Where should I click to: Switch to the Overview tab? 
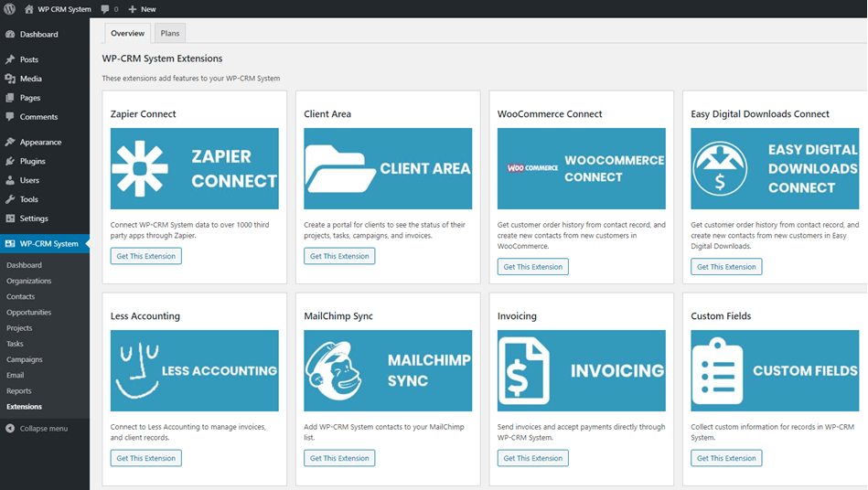127,33
